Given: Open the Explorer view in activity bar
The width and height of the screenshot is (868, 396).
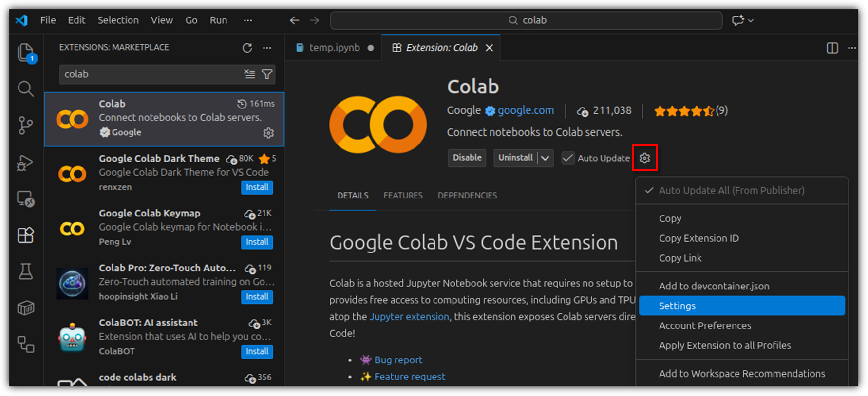Looking at the screenshot, I should [x=26, y=53].
